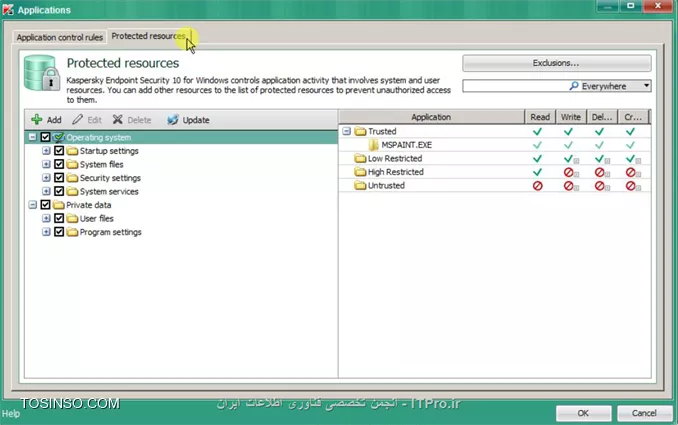Viewport: 678px width, 425px height.
Task: Click the Application column header
Action: tap(431, 117)
